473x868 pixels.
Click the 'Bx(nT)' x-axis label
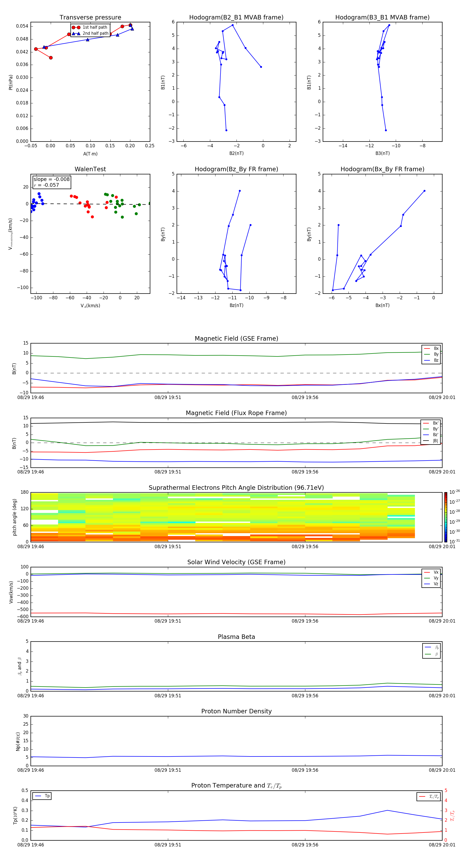click(382, 305)
